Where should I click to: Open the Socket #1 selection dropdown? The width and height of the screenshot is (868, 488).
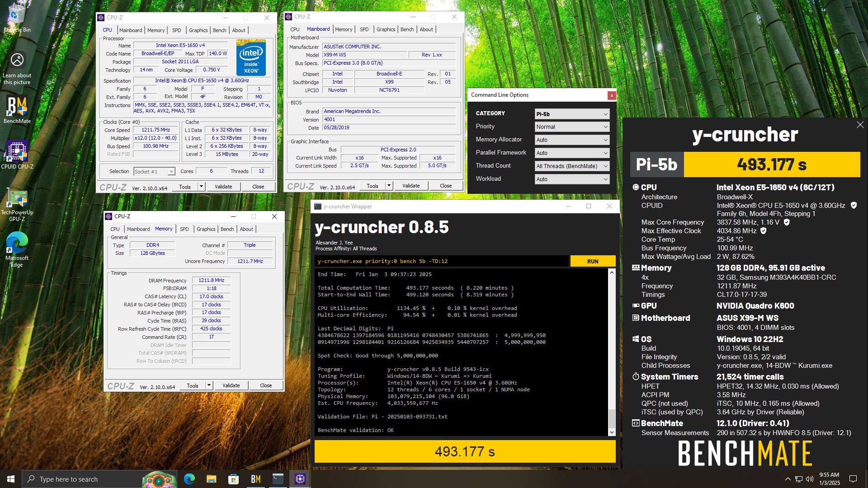(154, 172)
